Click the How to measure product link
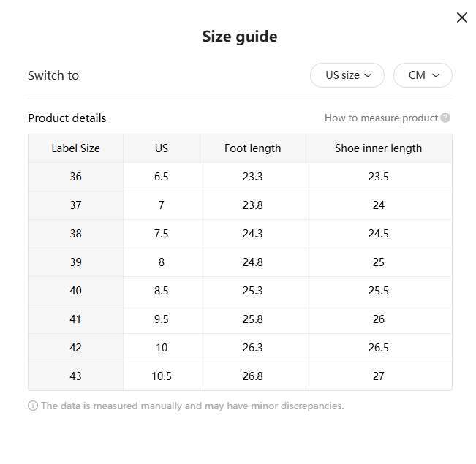 [x=381, y=118]
